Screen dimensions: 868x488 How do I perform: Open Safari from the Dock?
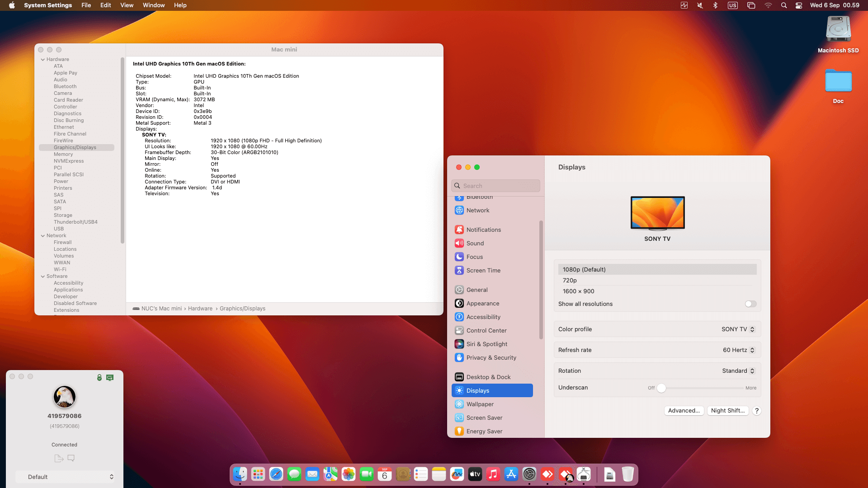(x=276, y=474)
